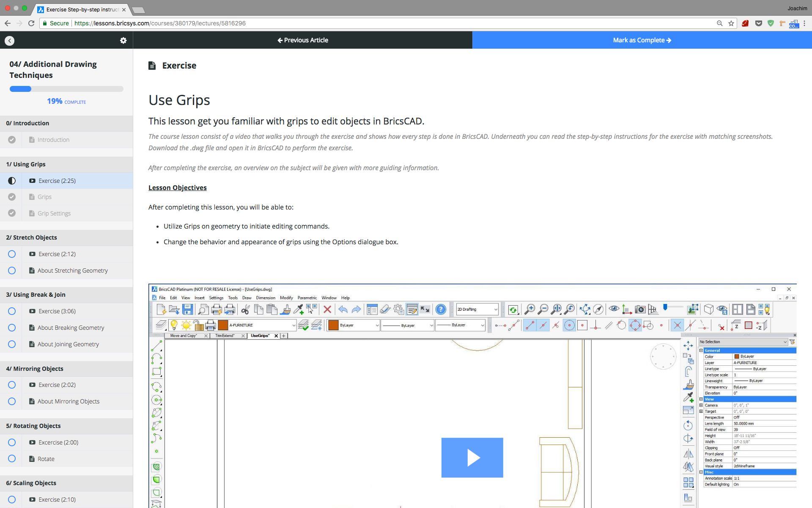Collapse sidebar with back chevron circle
The image size is (812, 508).
click(x=9, y=41)
